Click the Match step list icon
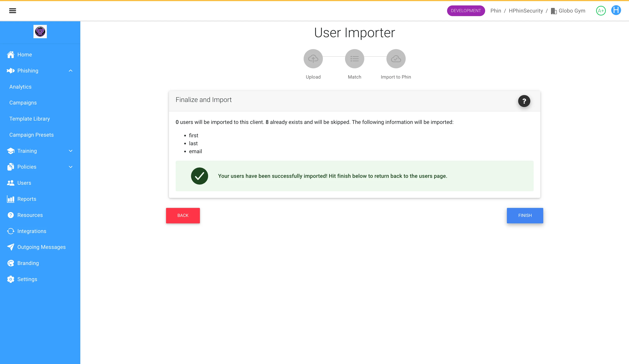 point(354,59)
